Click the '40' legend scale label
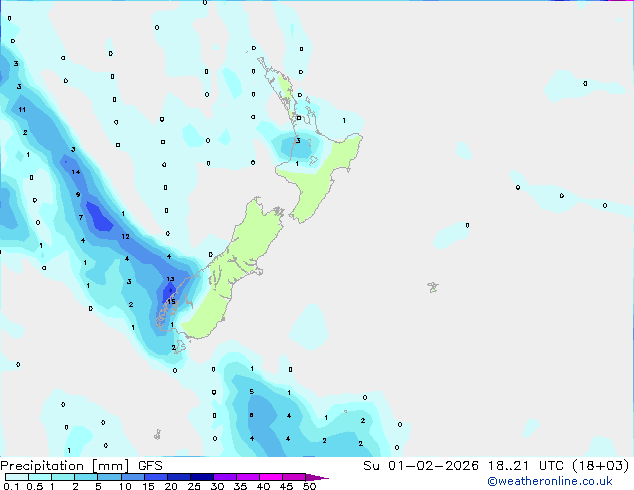The height and width of the screenshot is (490, 634). tap(263, 486)
